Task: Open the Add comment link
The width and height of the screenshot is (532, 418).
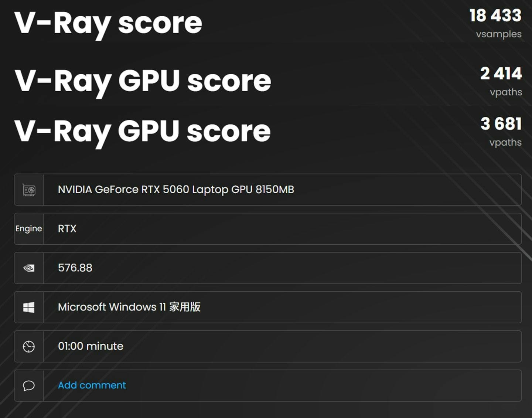Action: [x=92, y=385]
